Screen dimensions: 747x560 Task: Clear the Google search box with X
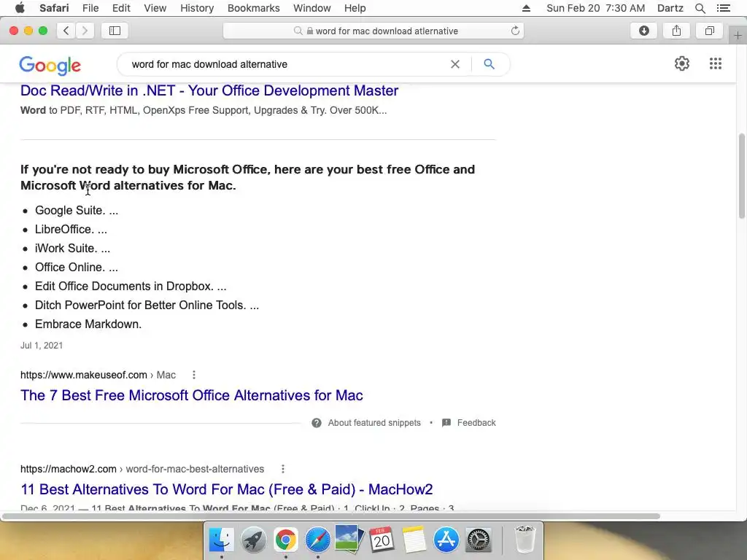coord(455,64)
